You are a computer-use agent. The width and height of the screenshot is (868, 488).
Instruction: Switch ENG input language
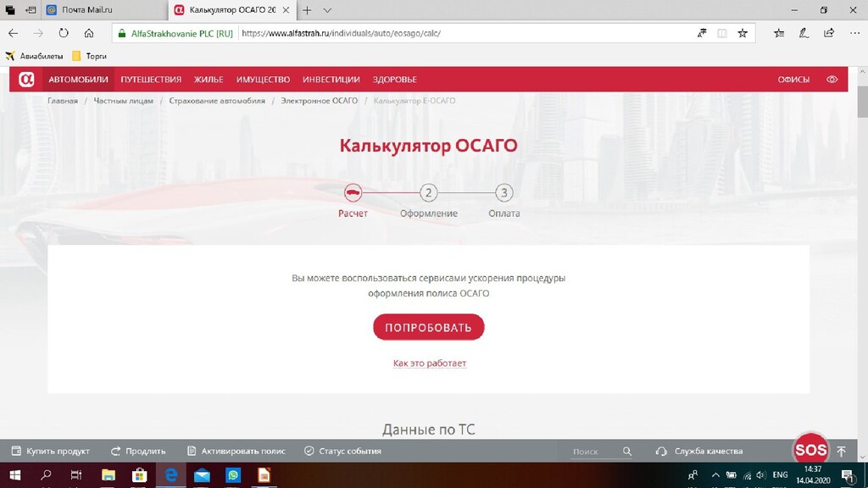(x=780, y=475)
